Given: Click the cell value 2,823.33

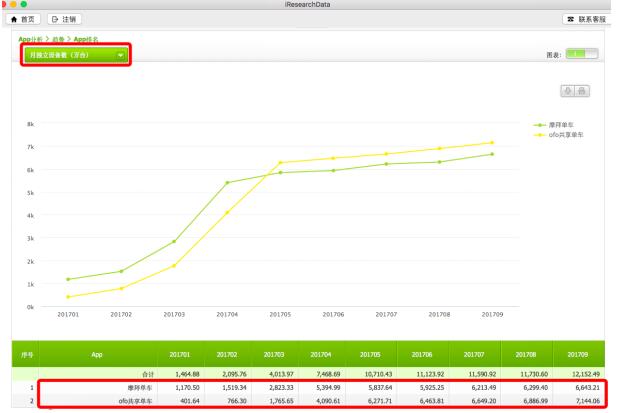Looking at the screenshot, I should 281,388.
